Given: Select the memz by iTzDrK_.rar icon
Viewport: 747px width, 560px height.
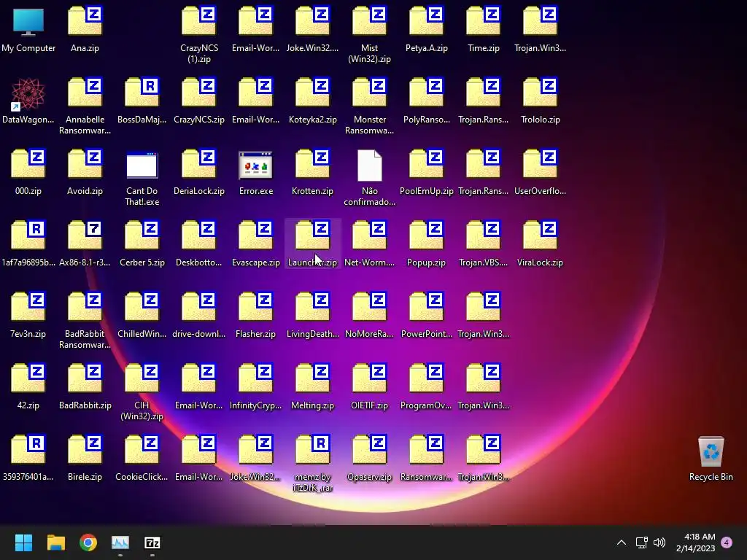Looking at the screenshot, I should coord(312,449).
